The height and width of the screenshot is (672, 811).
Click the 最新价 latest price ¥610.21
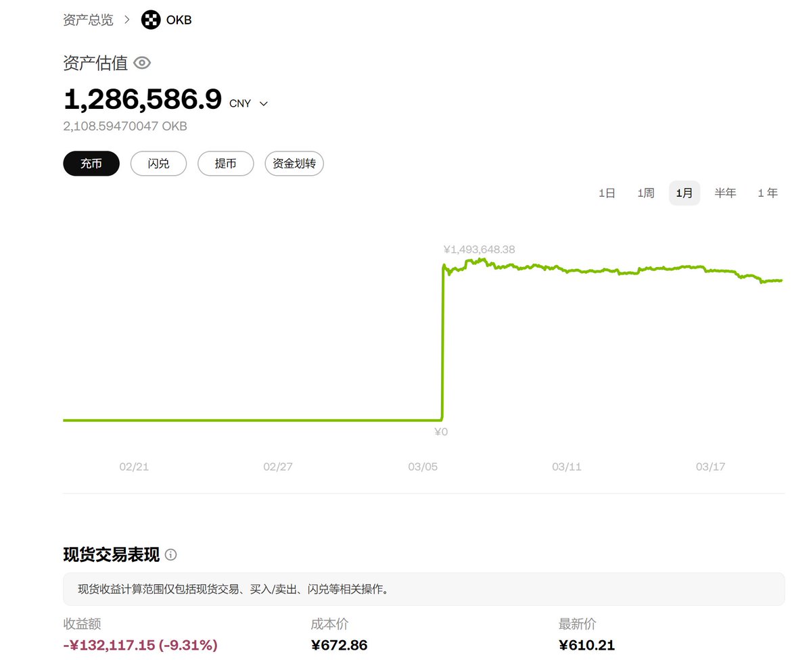[586, 645]
